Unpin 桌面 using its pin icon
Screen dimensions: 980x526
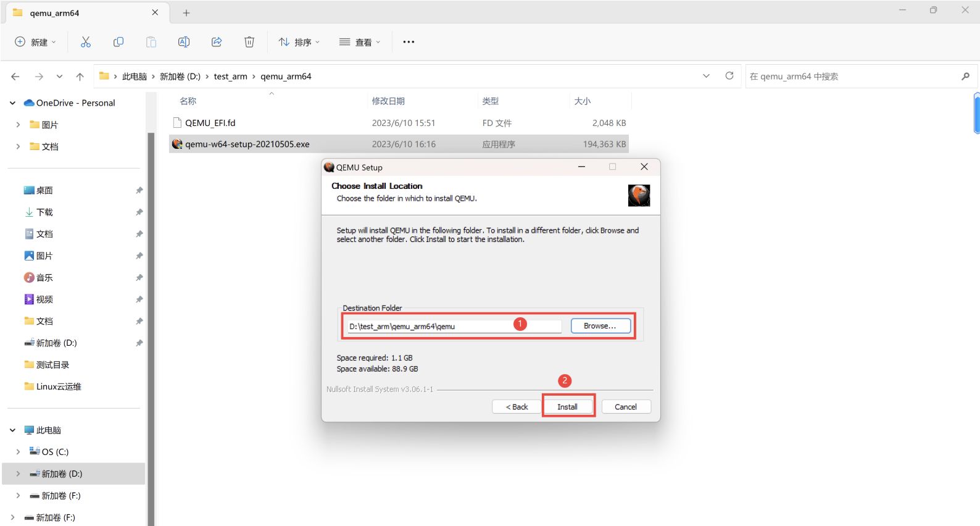pyautogui.click(x=139, y=191)
